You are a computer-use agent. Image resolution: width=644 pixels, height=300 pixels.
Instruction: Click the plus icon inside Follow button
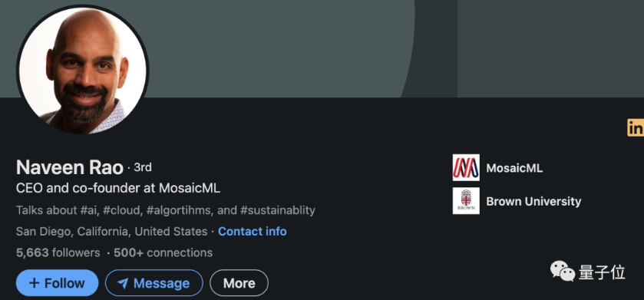click(x=35, y=283)
